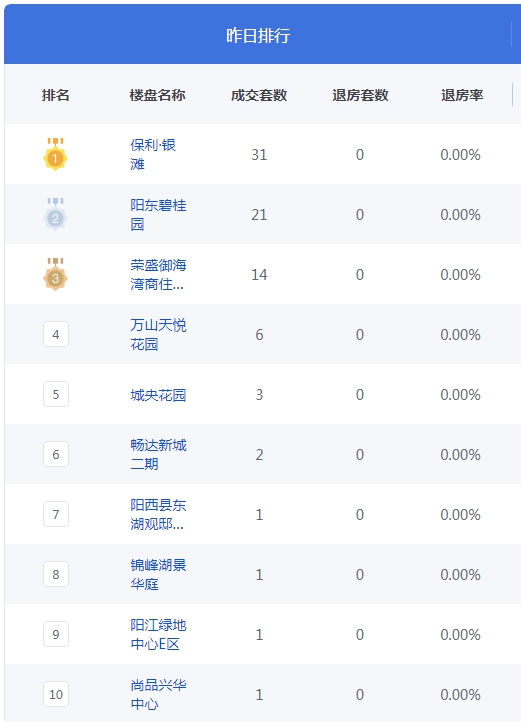This screenshot has height=722, width=521.
Task: Open the 荣盛御海湾商住 property link
Action: (x=158, y=274)
